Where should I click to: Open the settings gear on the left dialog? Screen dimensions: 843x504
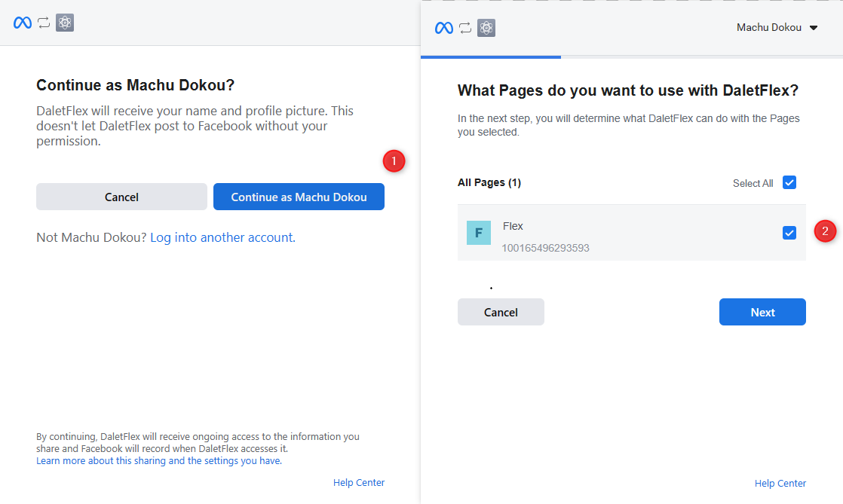64,23
